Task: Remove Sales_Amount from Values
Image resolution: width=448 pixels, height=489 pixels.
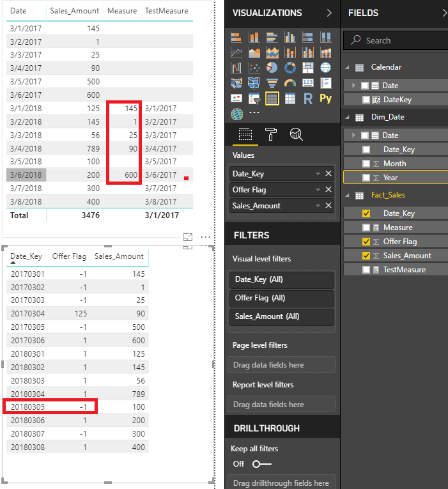Action: (x=328, y=206)
